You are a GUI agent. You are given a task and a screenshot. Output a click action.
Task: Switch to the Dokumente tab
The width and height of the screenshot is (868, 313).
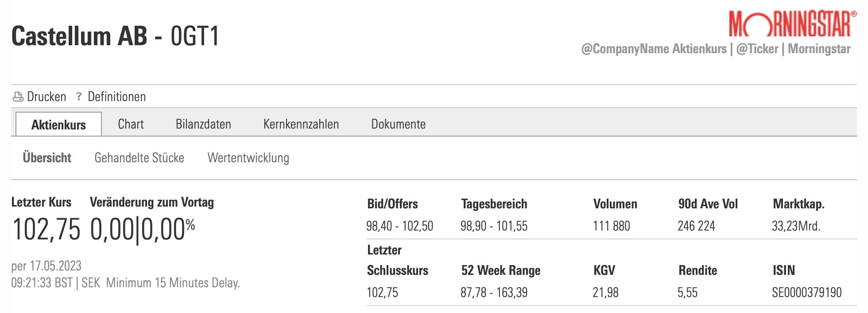coord(398,124)
